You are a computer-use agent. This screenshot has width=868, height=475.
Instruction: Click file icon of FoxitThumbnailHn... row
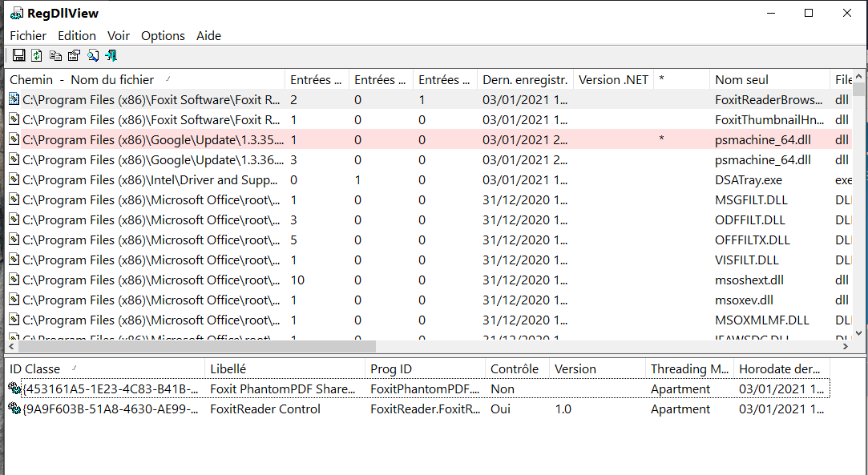point(14,119)
